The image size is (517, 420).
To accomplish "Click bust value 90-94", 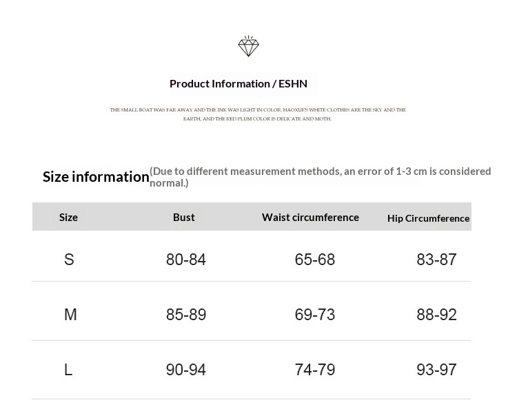I will pyautogui.click(x=186, y=370).
